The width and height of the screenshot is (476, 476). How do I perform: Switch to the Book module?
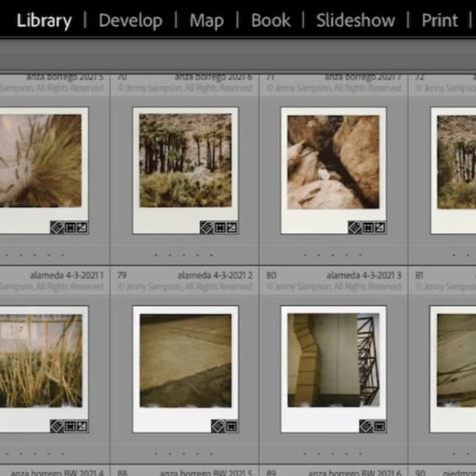pyautogui.click(x=271, y=21)
